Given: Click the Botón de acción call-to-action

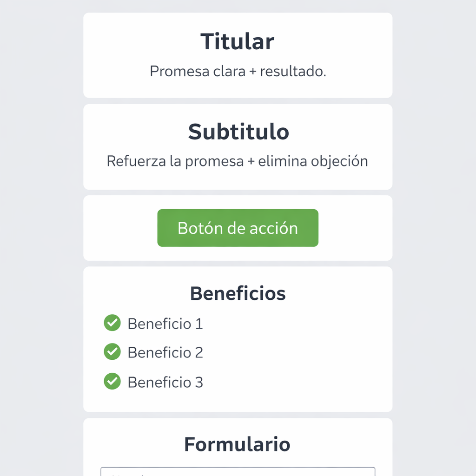Looking at the screenshot, I should [x=238, y=228].
